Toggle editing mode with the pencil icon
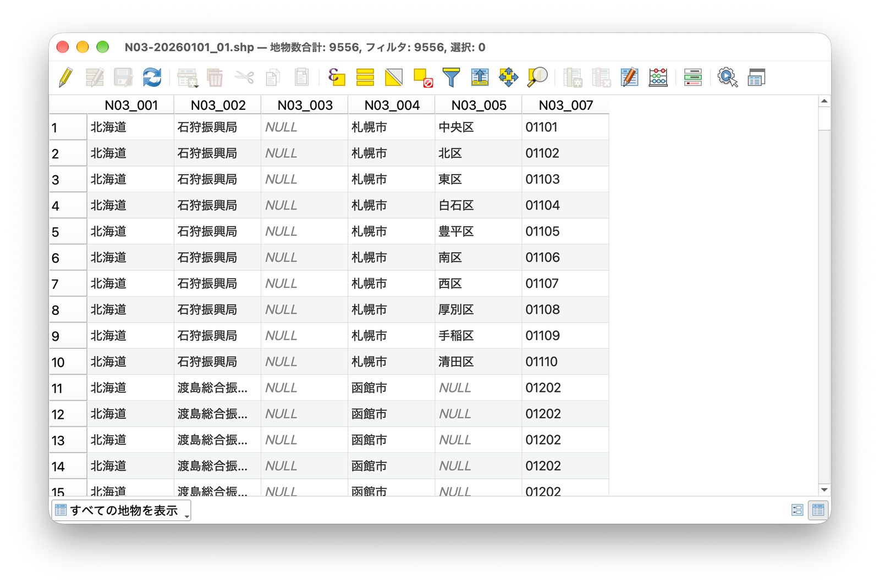The height and width of the screenshot is (588, 880). (65, 77)
